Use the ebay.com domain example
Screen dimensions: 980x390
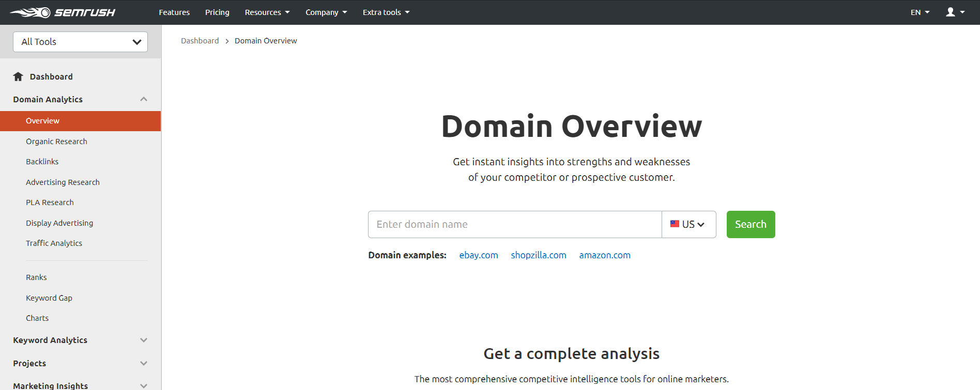pyautogui.click(x=479, y=255)
